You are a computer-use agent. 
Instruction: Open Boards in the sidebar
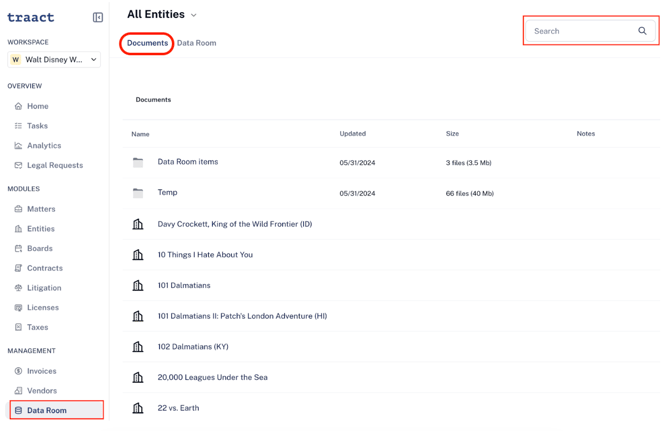click(40, 248)
